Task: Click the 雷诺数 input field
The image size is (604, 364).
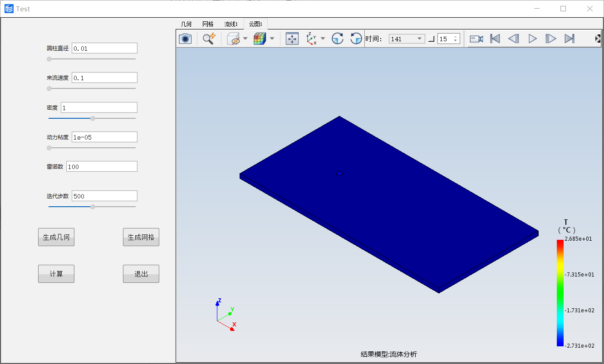Action: [102, 167]
